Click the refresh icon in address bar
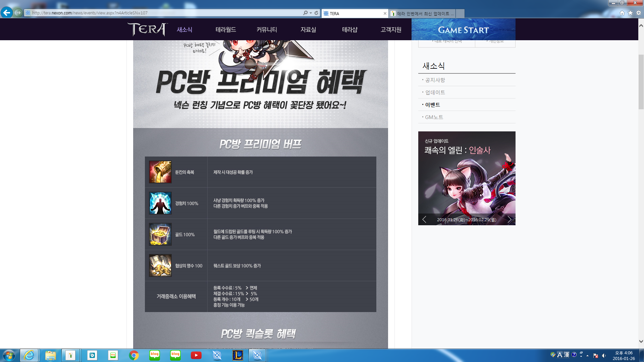Viewport: 644px width, 362px height. tap(316, 13)
